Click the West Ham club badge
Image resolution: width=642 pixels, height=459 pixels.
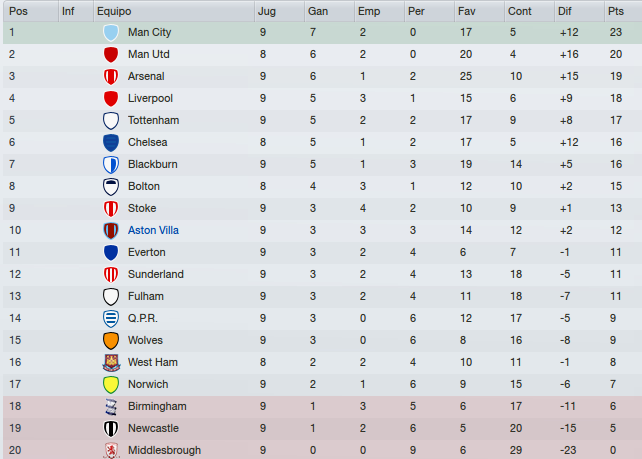(111, 362)
